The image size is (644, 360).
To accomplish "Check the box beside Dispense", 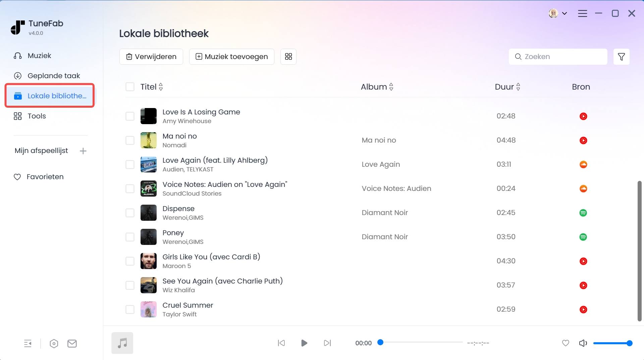I will click(x=130, y=213).
